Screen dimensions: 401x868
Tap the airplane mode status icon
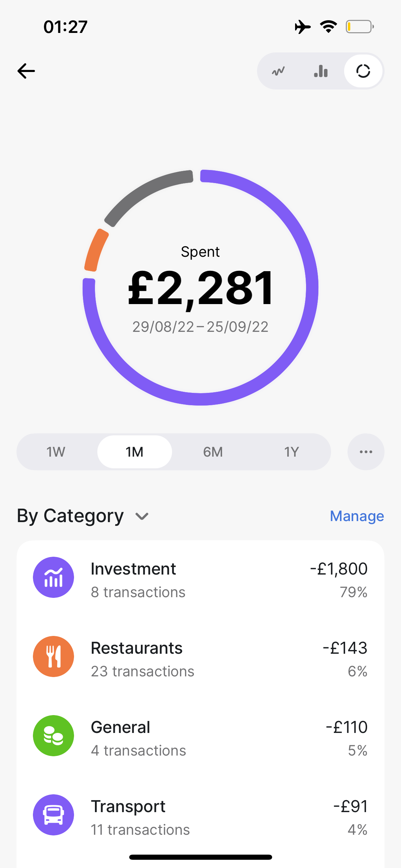302,27
